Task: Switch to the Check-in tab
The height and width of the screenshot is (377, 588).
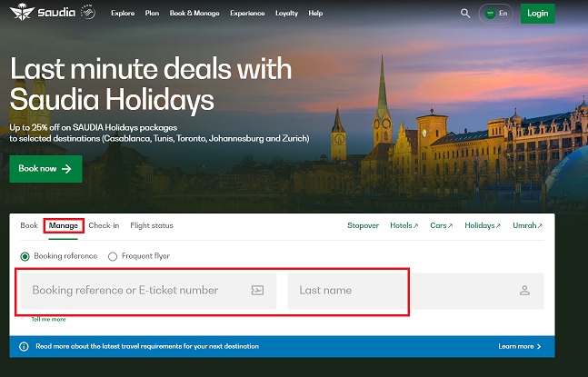Action: click(104, 225)
